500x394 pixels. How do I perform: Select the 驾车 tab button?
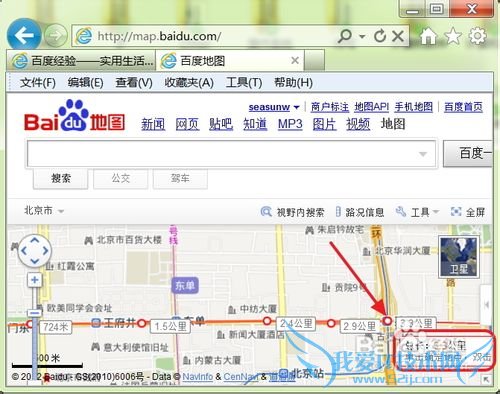pyautogui.click(x=180, y=178)
